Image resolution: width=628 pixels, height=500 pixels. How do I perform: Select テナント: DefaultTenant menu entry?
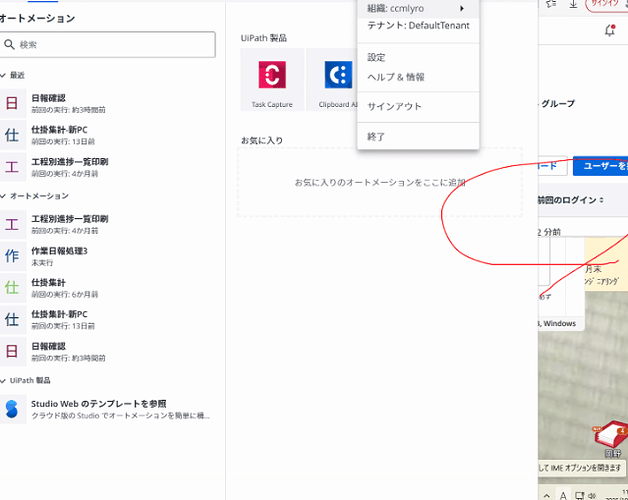click(x=418, y=26)
